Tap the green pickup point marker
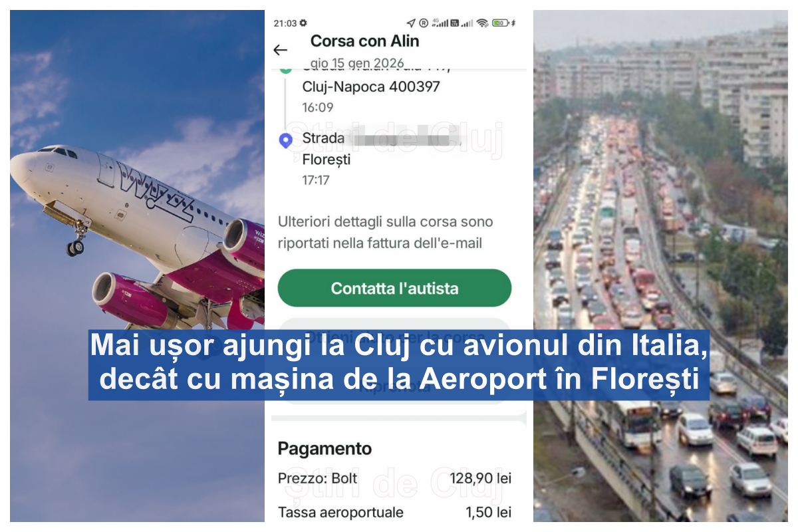Viewport: 798px width, 532px height. (286, 68)
